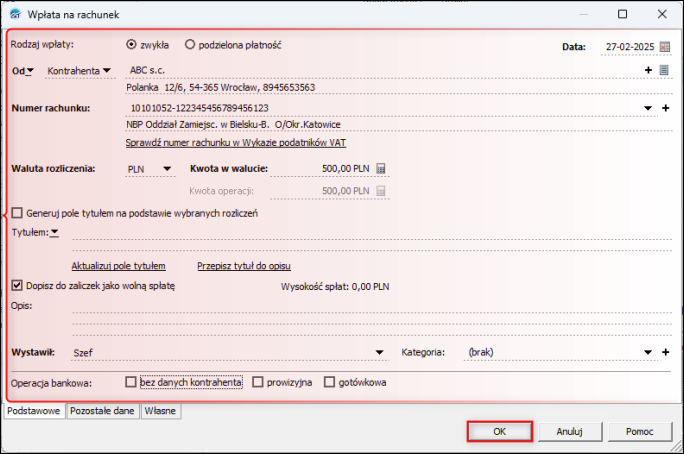Switch to the Pozostałe dane tab
The height and width of the screenshot is (454, 684).
click(x=102, y=411)
